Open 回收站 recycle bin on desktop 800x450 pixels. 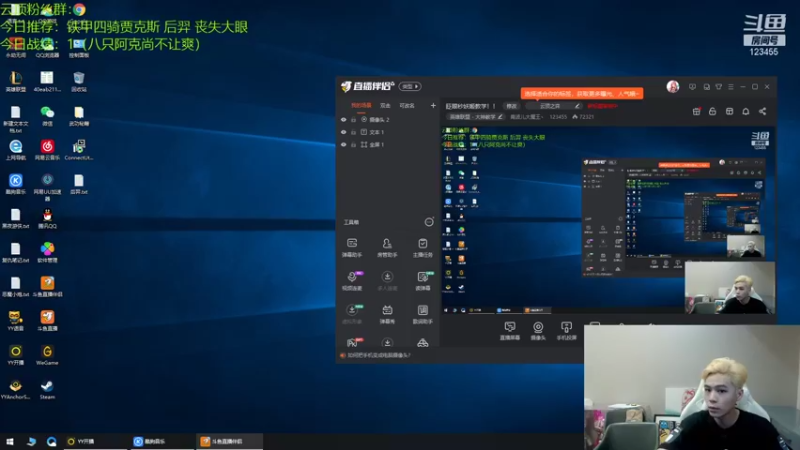(79, 82)
